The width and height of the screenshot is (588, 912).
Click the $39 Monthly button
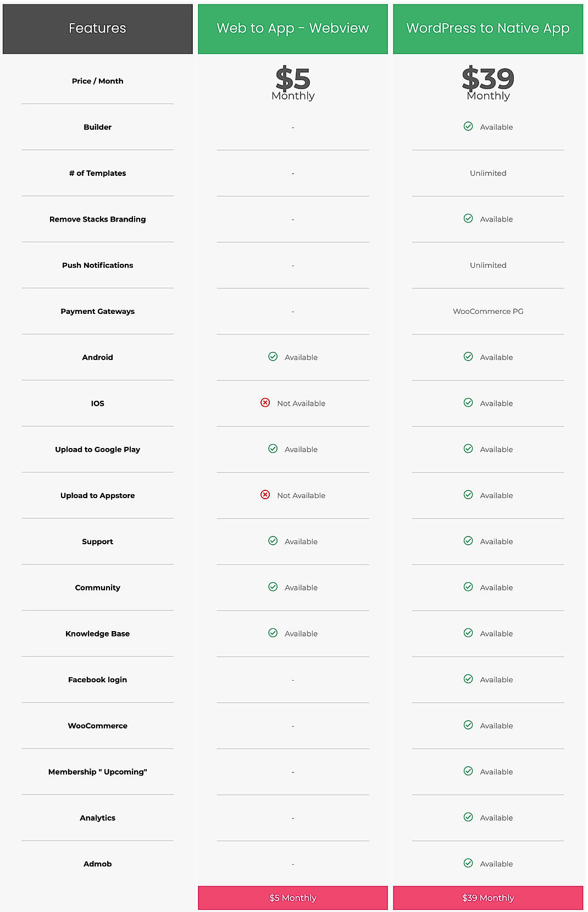[487, 898]
